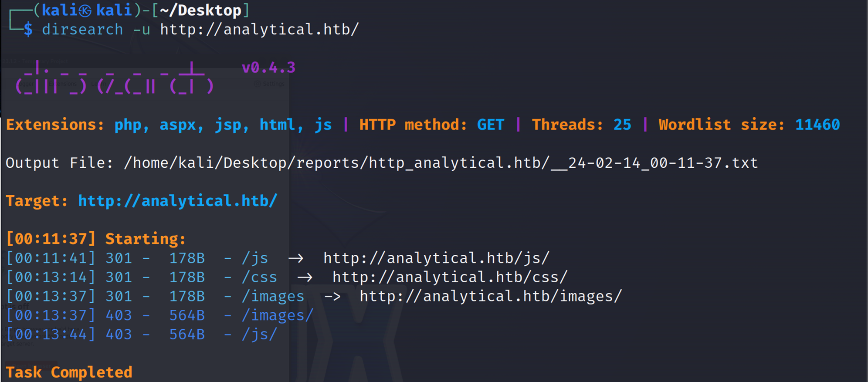This screenshot has width=868, height=382.
Task: Click the Wordlist size value 11460
Action: [x=817, y=125]
